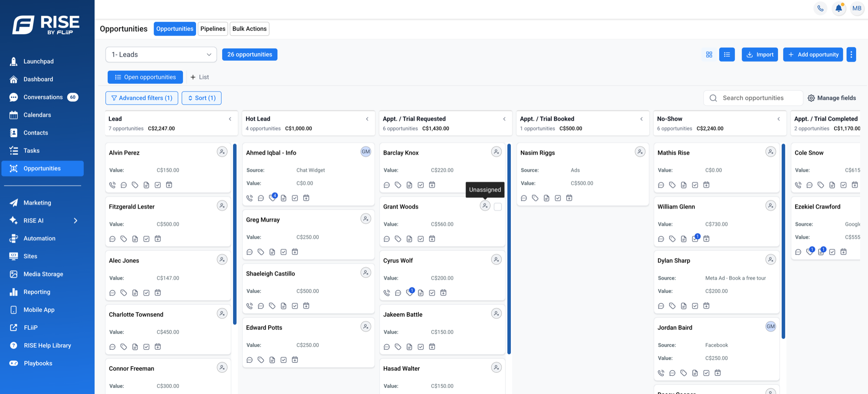Collapse Appt. / Trial Booked column
Image resolution: width=868 pixels, height=394 pixels.
click(x=641, y=119)
